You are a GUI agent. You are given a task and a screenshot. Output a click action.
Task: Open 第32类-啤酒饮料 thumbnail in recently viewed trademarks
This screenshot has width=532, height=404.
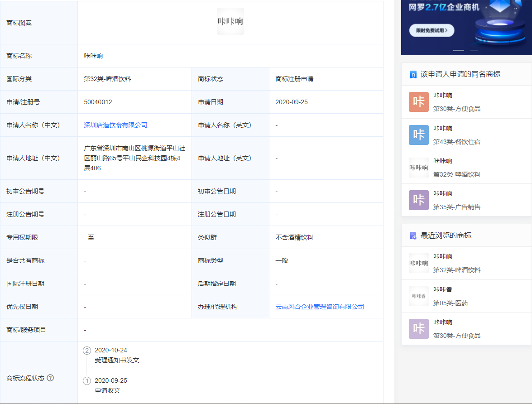(x=418, y=263)
